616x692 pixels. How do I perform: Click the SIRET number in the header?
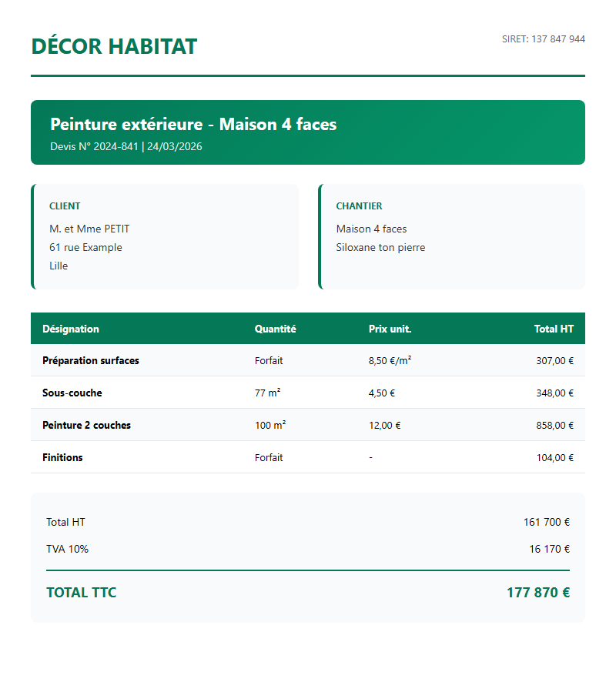(x=543, y=39)
